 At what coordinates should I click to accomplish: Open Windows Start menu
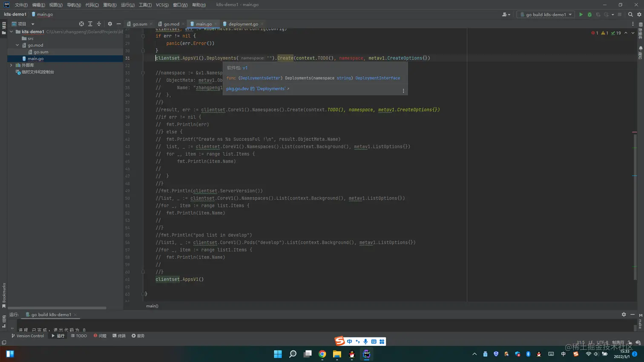(x=278, y=354)
